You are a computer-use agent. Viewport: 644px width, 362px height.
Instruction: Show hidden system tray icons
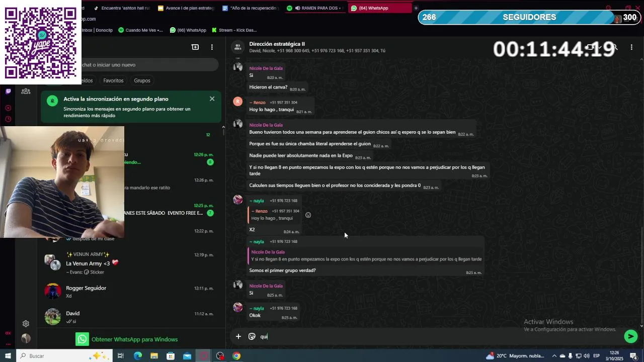point(553,356)
